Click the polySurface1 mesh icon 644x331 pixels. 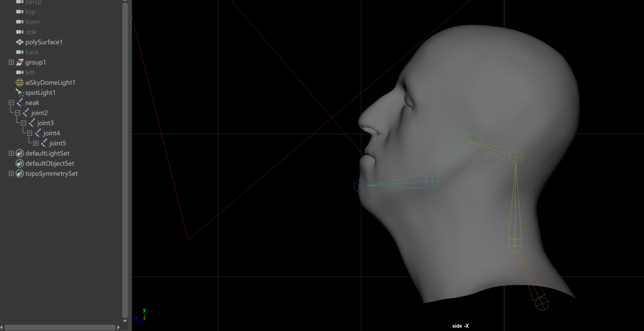click(19, 42)
